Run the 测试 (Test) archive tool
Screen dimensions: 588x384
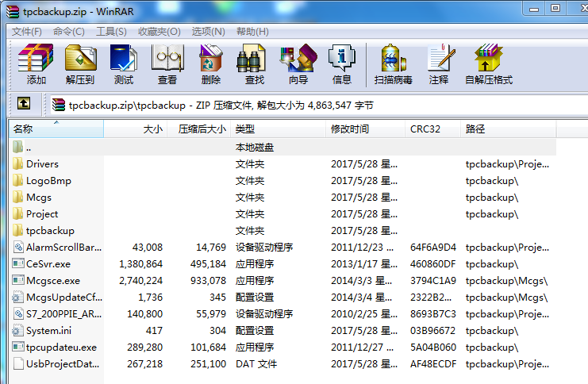click(x=124, y=64)
